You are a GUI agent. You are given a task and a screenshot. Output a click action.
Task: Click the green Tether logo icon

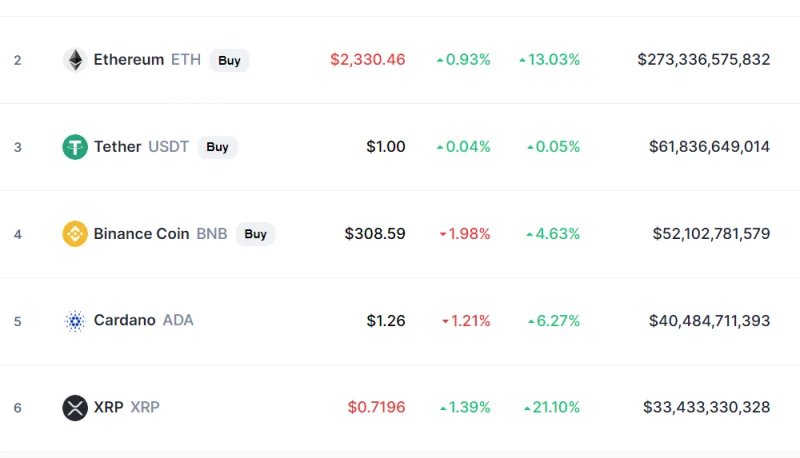75,147
